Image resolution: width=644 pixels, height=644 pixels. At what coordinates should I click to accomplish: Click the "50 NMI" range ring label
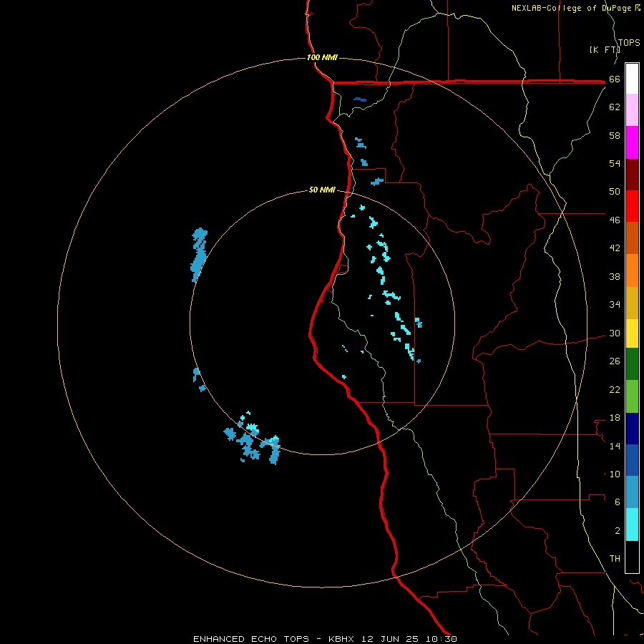pos(322,190)
